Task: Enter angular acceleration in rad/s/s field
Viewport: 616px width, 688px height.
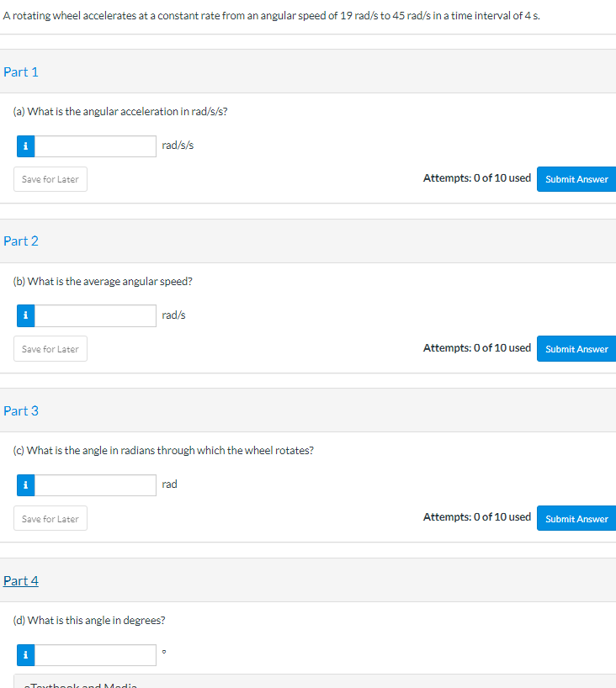Action: pyautogui.click(x=95, y=146)
